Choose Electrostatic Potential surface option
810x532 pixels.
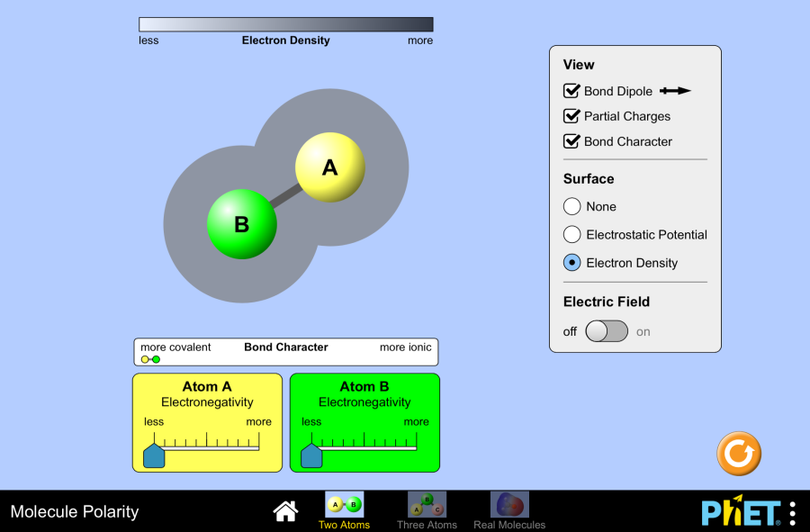click(572, 235)
